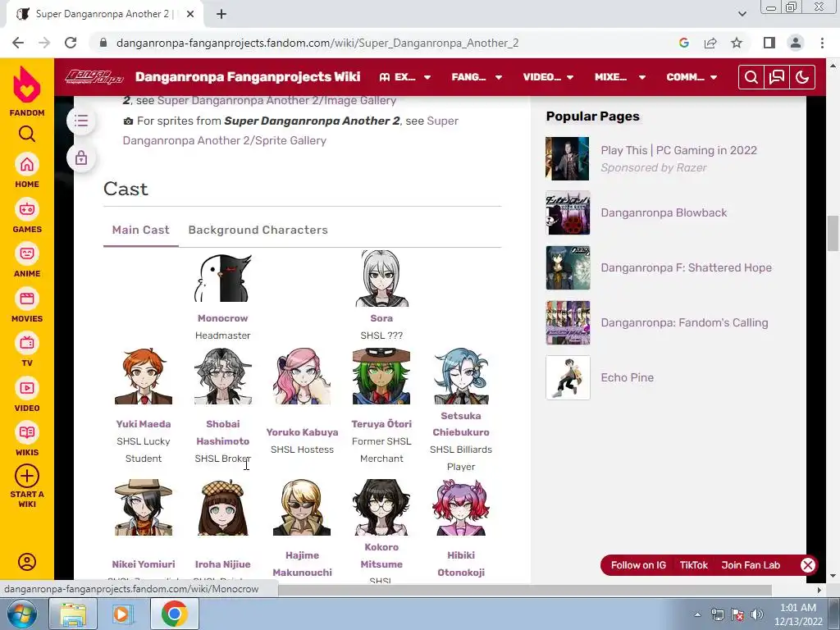The height and width of the screenshot is (630, 840).
Task: Click the page lock icon
Action: coord(81,158)
